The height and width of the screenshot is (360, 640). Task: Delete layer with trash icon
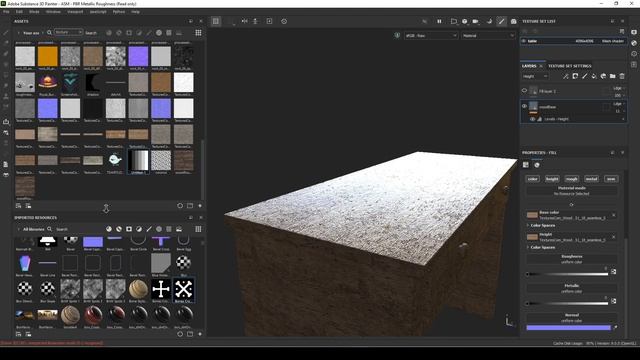pyautogui.click(x=622, y=76)
